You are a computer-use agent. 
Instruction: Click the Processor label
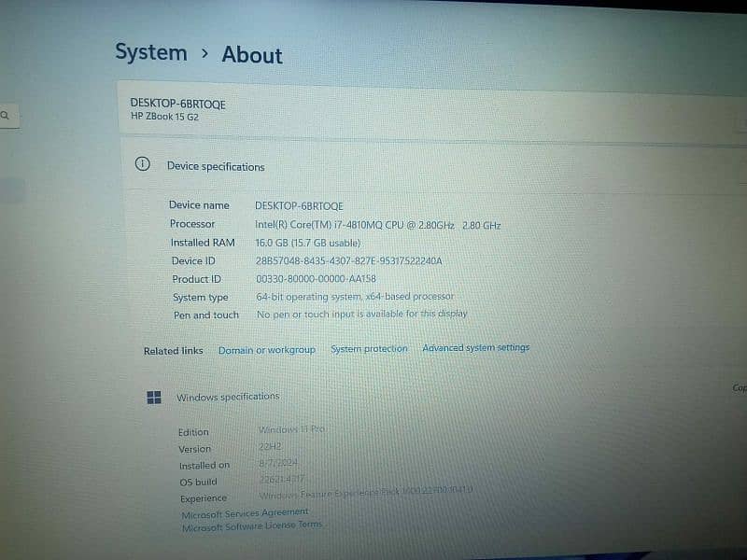(192, 224)
